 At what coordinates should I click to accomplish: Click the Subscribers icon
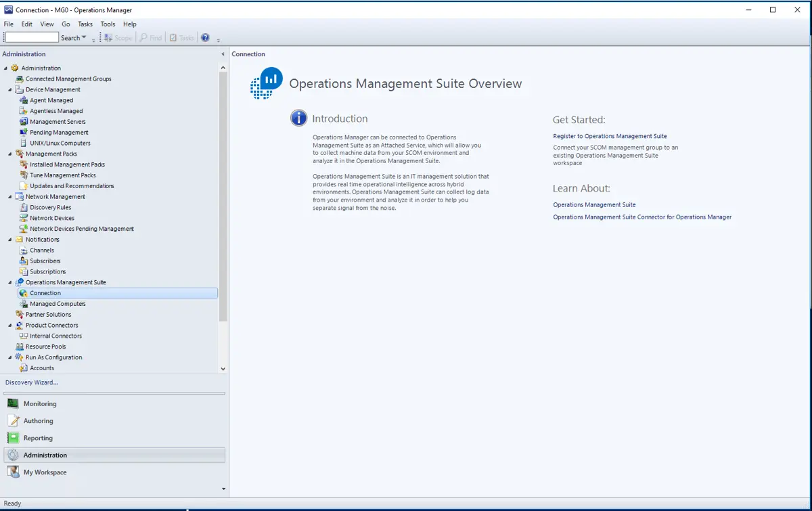(x=24, y=261)
